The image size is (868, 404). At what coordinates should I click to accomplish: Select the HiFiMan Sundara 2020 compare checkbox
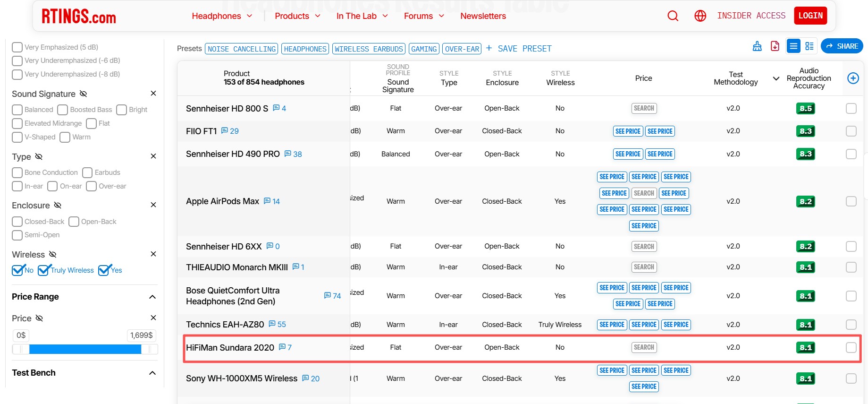tap(851, 348)
